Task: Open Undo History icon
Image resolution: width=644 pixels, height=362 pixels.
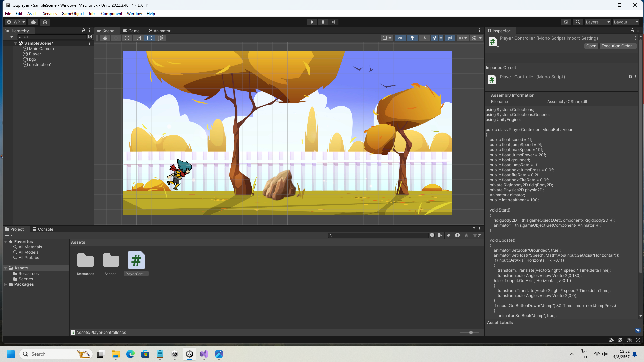Action: [x=566, y=22]
